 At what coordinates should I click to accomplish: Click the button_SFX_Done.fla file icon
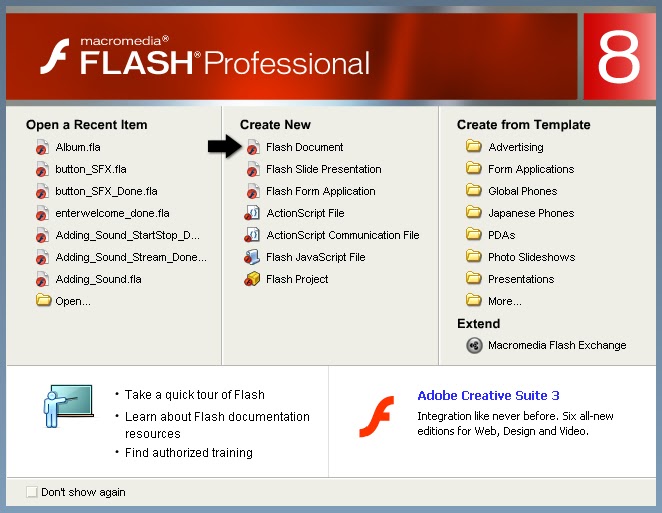[x=42, y=191]
